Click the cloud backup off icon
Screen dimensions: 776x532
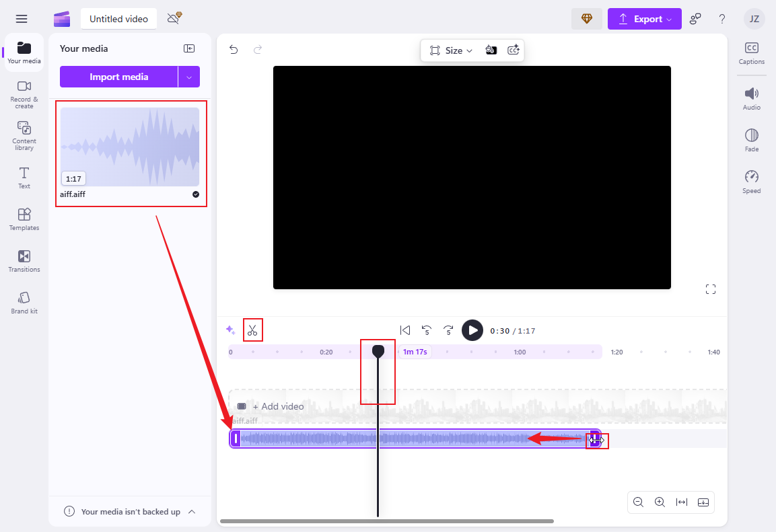[174, 18]
